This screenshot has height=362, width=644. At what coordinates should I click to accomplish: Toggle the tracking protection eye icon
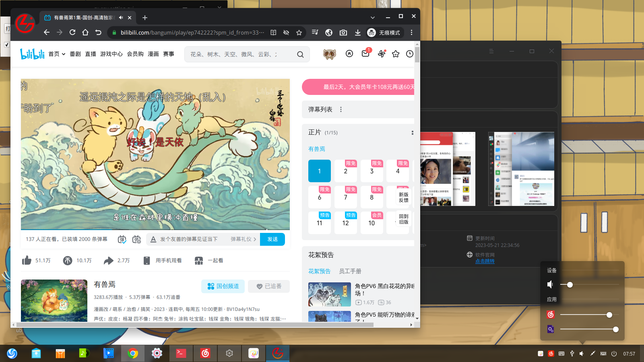click(286, 33)
